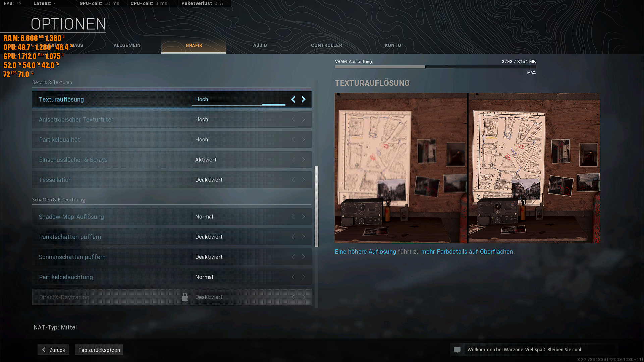Open the CONTROLLER tab

[326, 45]
